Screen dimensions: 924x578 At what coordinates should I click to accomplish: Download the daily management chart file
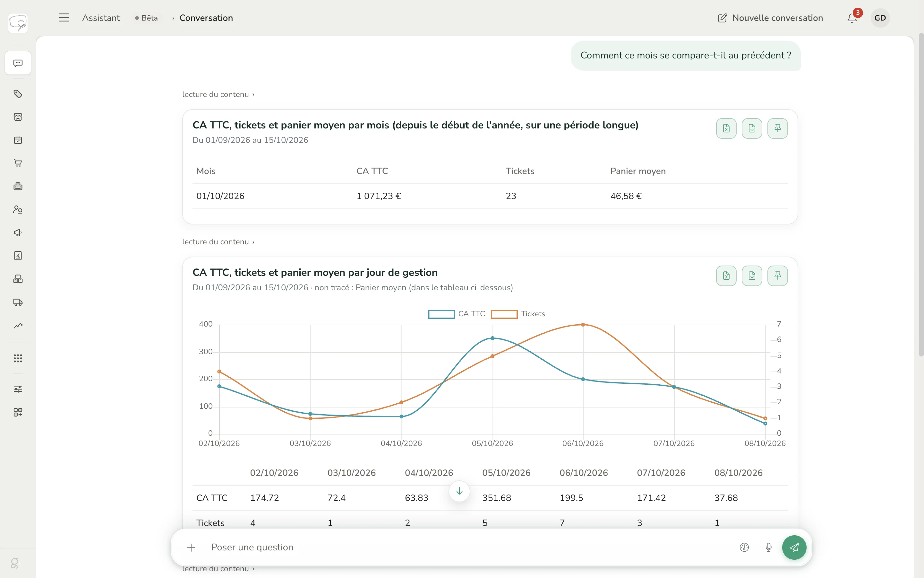(x=752, y=276)
